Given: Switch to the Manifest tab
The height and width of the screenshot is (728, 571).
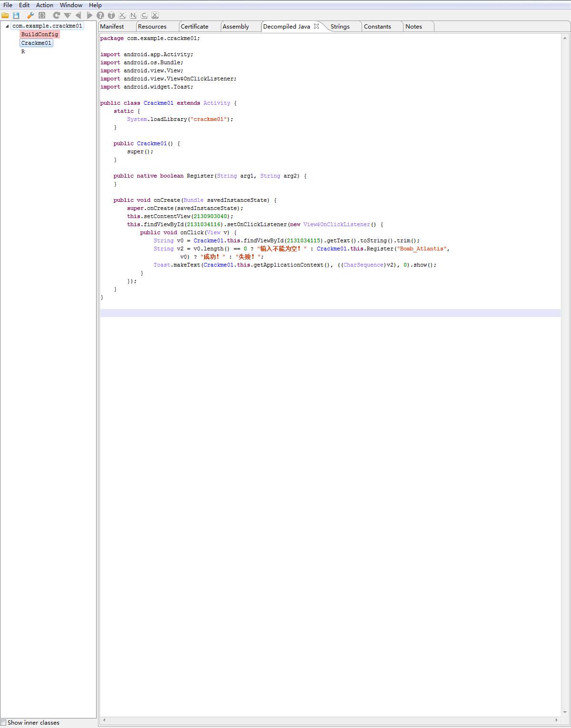Looking at the screenshot, I should [112, 27].
